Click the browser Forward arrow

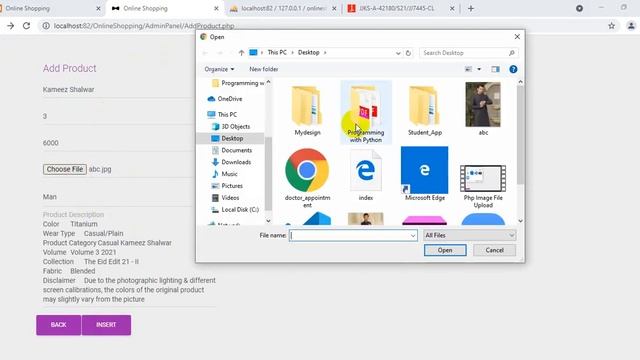click(11, 26)
